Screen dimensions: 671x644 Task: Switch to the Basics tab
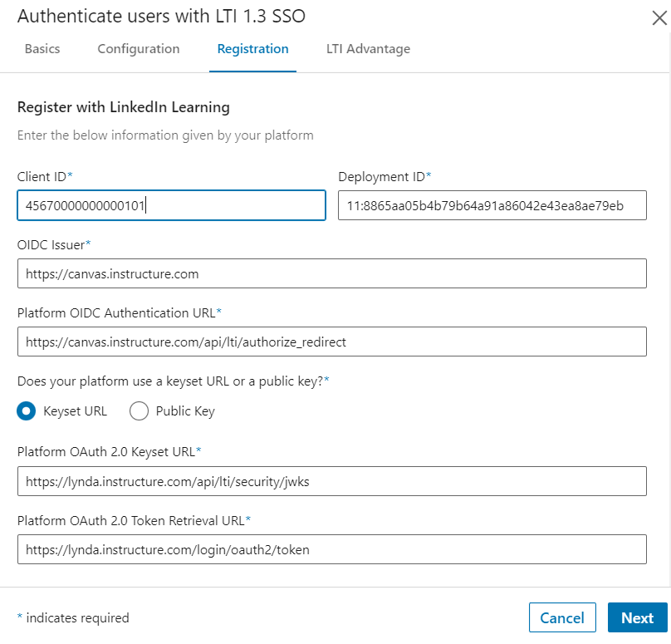(42, 49)
